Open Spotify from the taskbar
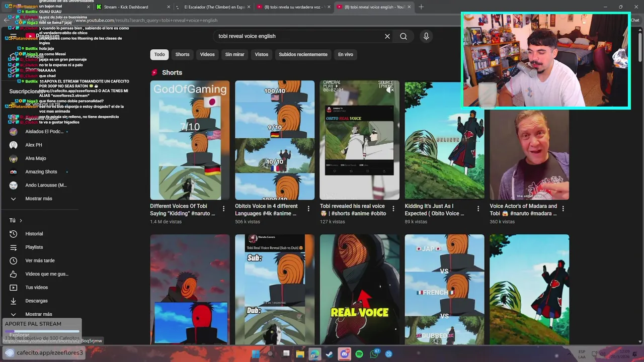 point(359,354)
